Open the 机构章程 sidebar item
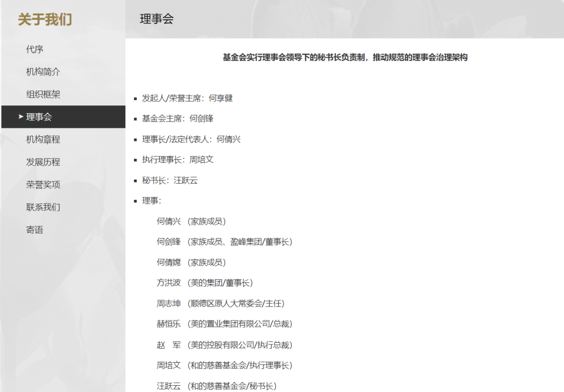 (x=43, y=139)
